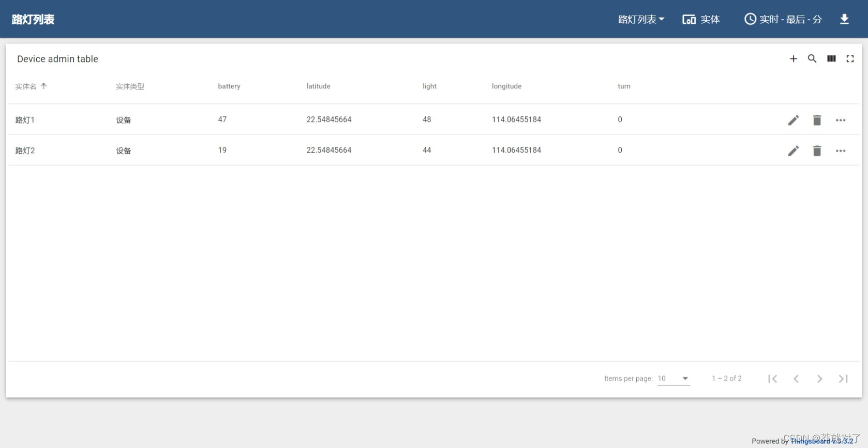Go to the next page
The image size is (868, 448).
819,379
